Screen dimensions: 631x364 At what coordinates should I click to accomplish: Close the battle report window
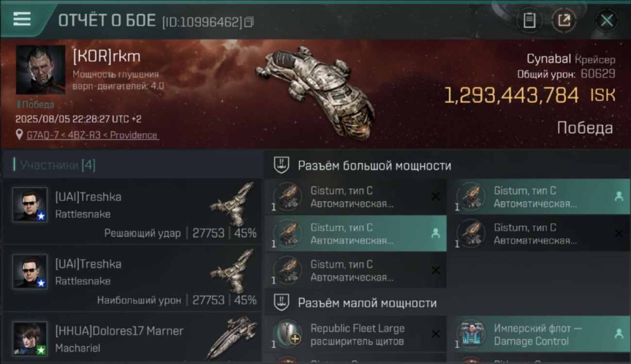point(606,20)
